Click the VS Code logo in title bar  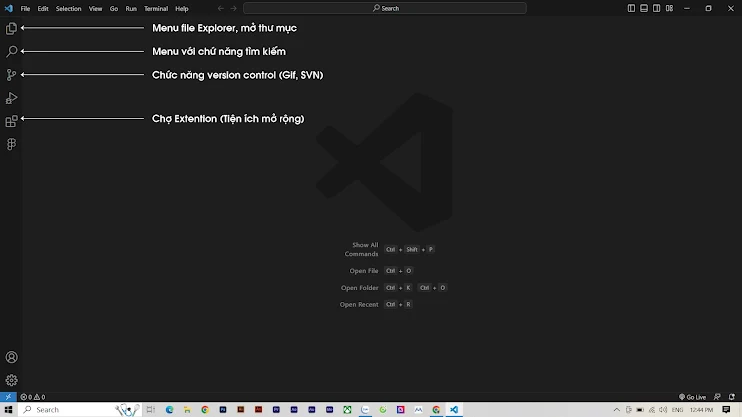click(9, 8)
